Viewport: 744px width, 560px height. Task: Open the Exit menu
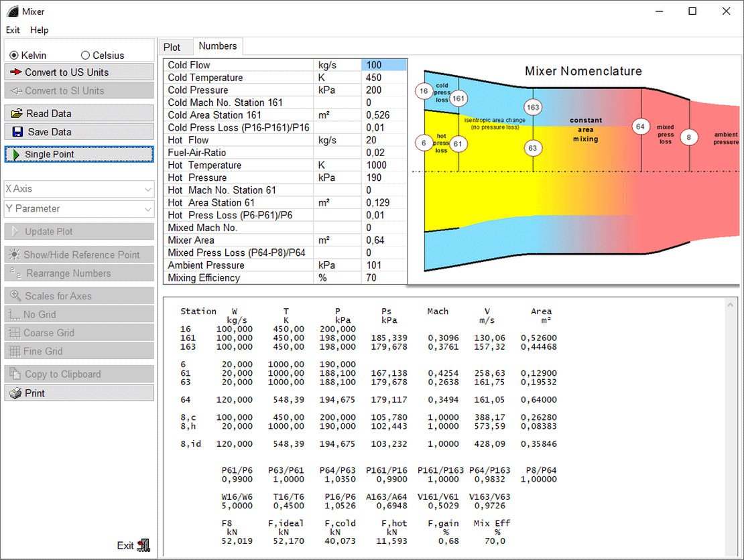click(13, 30)
